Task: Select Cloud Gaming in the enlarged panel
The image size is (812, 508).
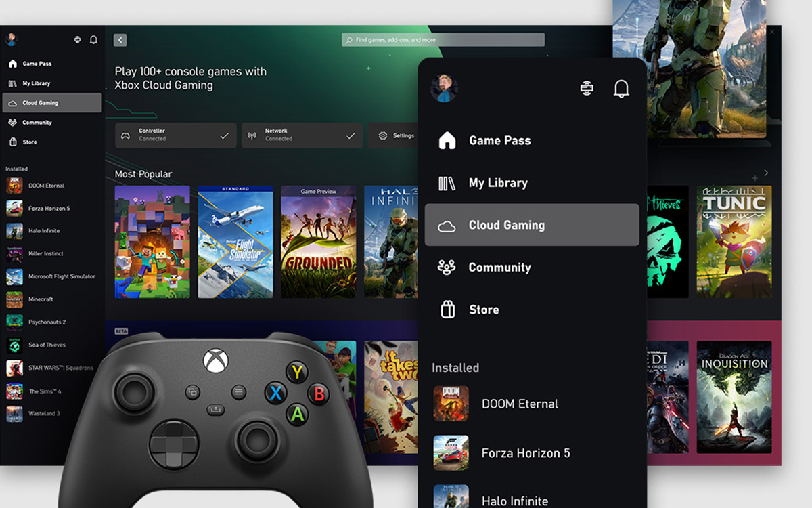Action: click(532, 225)
